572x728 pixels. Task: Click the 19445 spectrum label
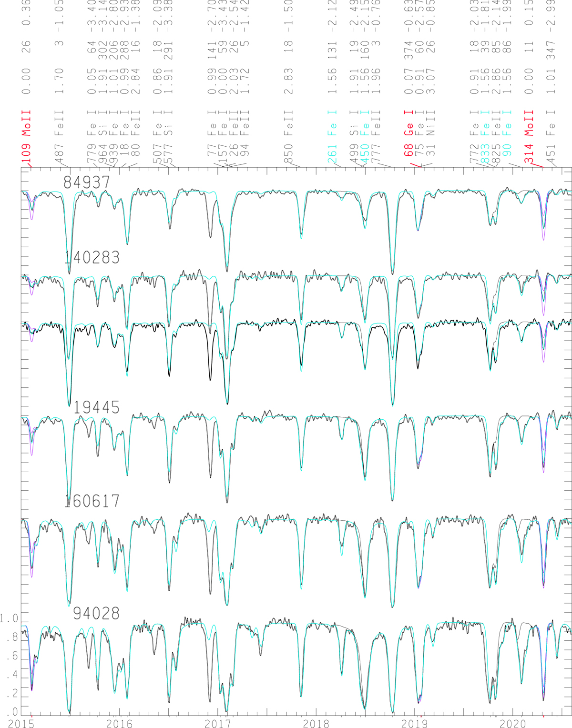pyautogui.click(x=96, y=408)
